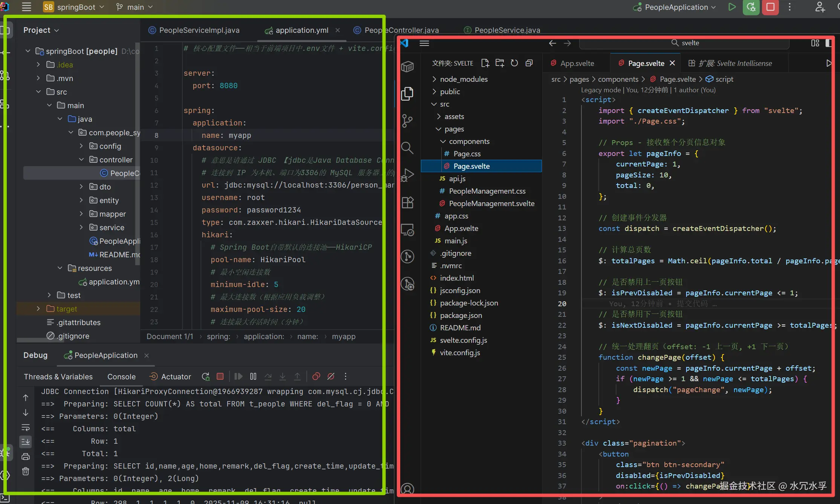The image size is (840, 504).
Task: Open VS Code Extensions view
Action: [407, 203]
